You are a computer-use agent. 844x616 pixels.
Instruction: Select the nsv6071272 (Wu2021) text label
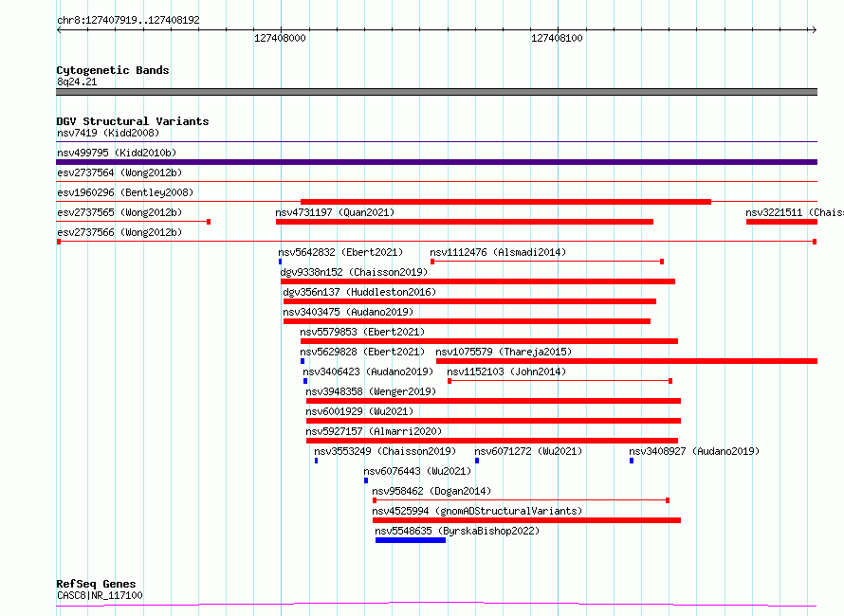[528, 451]
